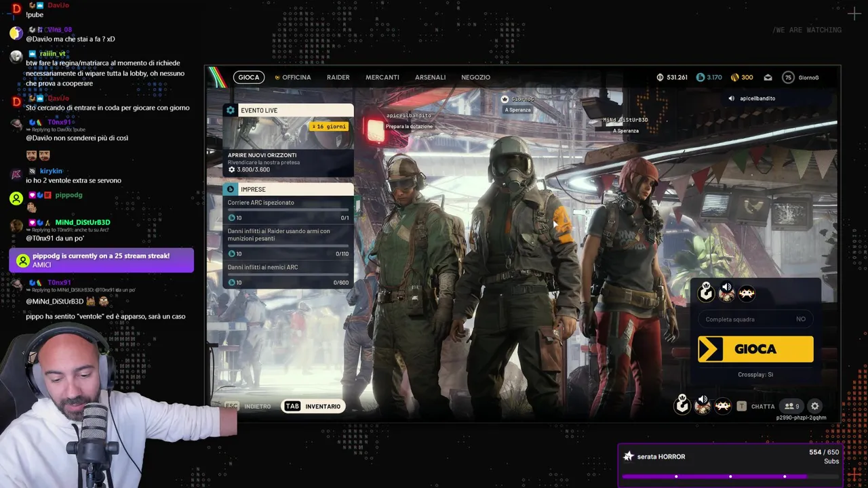The height and width of the screenshot is (488, 868).
Task: Click the yellow GIOCA play button
Action: pyautogui.click(x=755, y=349)
